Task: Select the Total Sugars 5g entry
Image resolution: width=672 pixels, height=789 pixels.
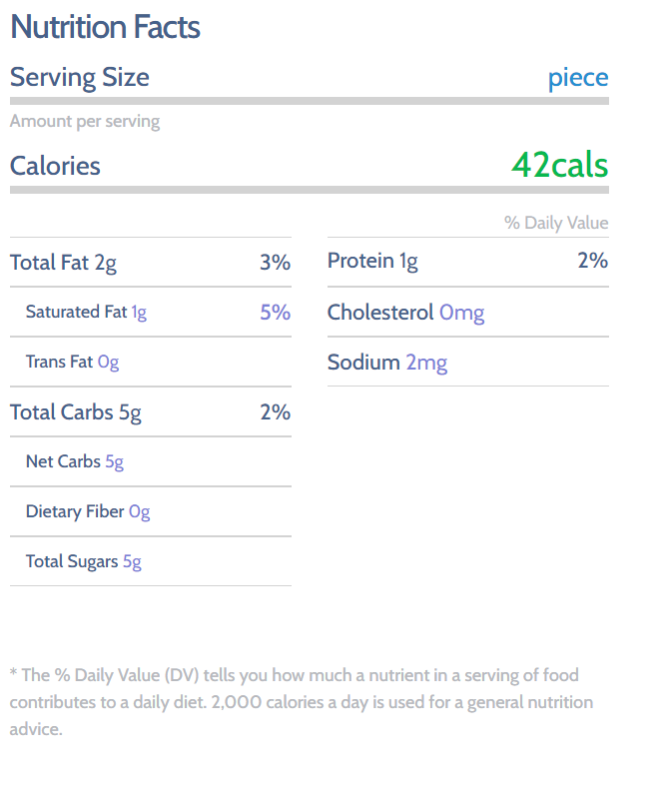Action: [84, 561]
